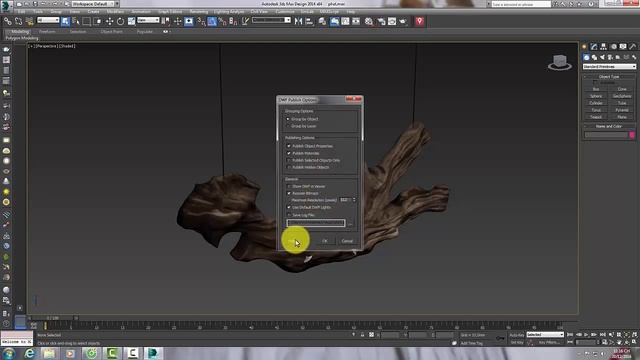
Task: Open the Display command panel tab
Action: 623,47
